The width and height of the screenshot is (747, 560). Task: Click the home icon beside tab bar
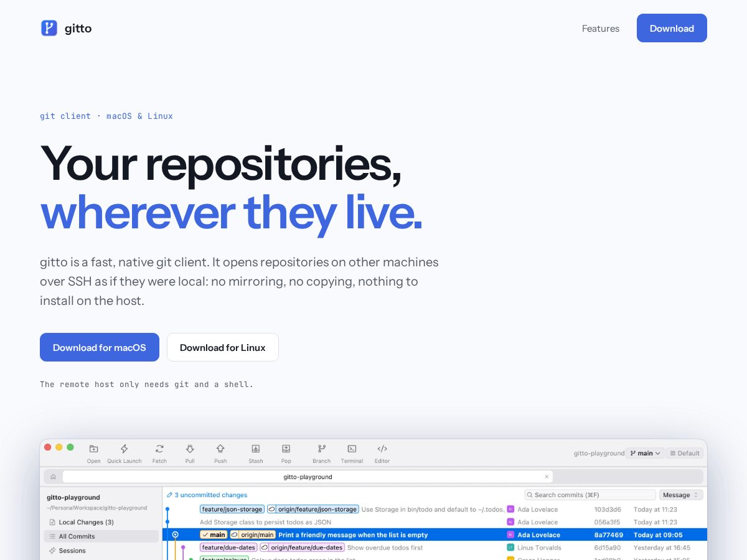pos(53,477)
